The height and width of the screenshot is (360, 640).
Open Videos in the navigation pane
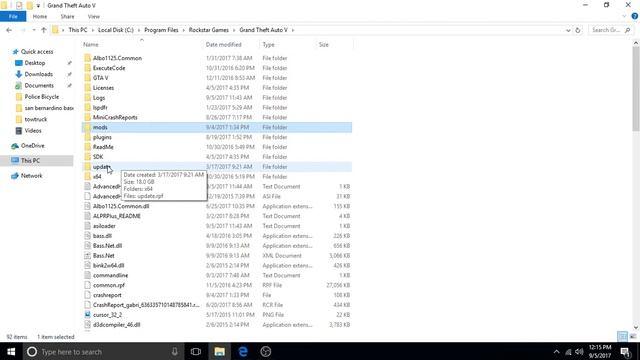33,131
